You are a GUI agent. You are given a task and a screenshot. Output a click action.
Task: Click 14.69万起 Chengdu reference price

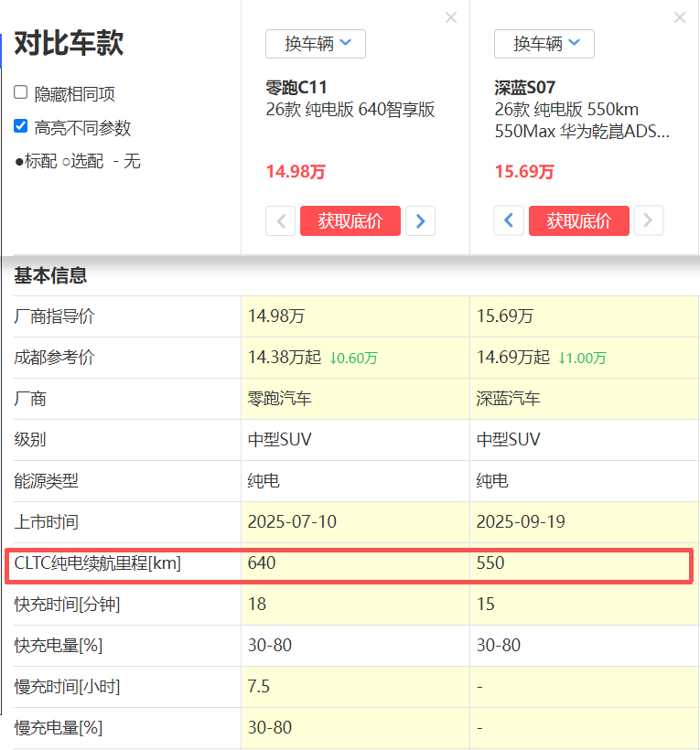(513, 358)
